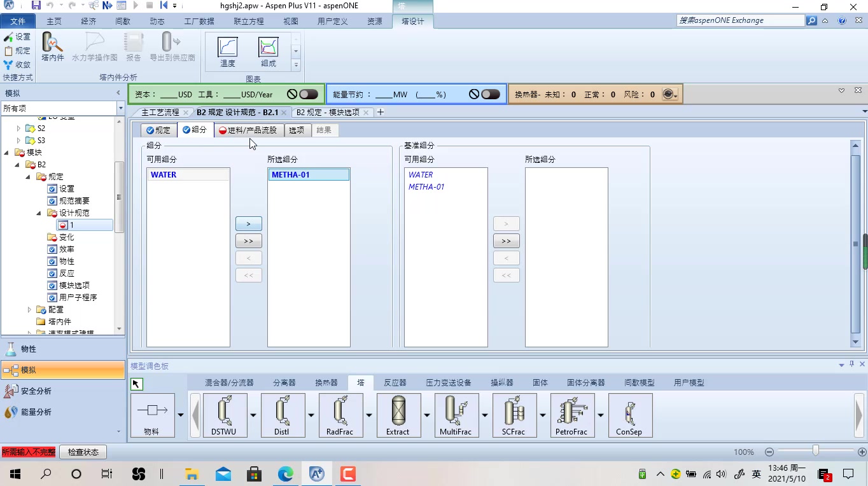Click the zoom out minus button
This screenshot has height=486, width=868.
click(769, 452)
